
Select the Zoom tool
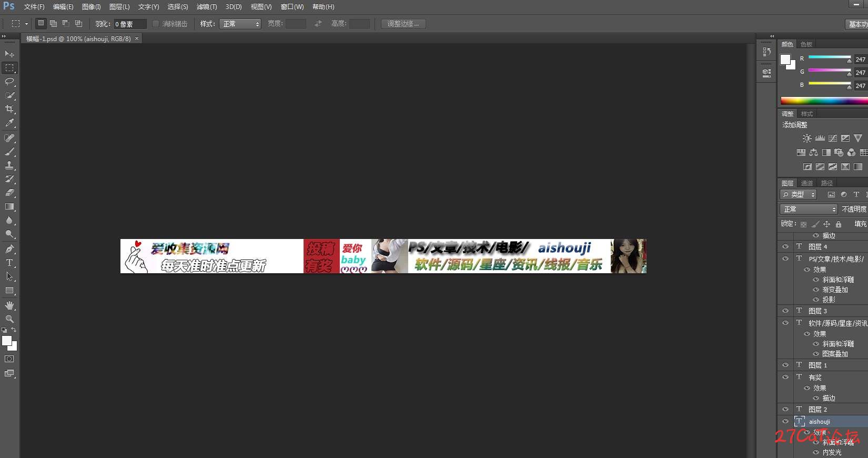pyautogui.click(x=9, y=319)
